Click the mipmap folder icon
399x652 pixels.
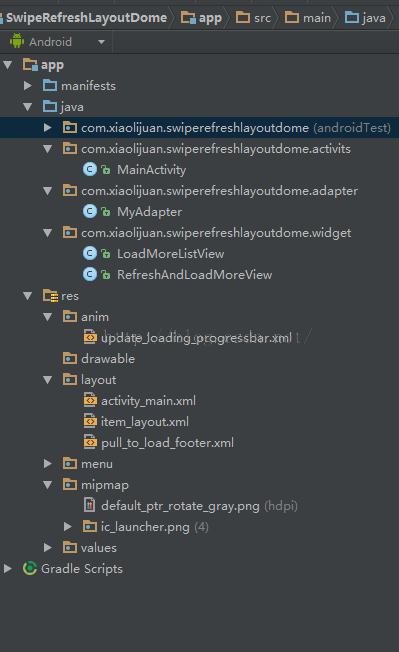click(x=70, y=484)
